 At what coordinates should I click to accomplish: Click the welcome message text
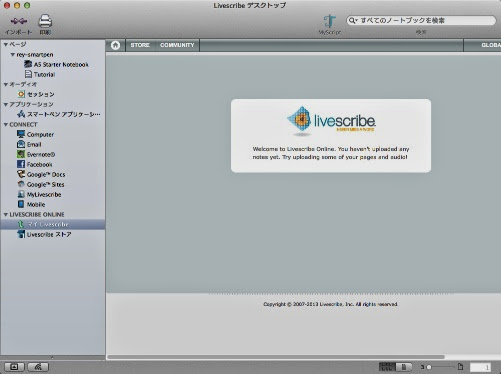coord(331,153)
